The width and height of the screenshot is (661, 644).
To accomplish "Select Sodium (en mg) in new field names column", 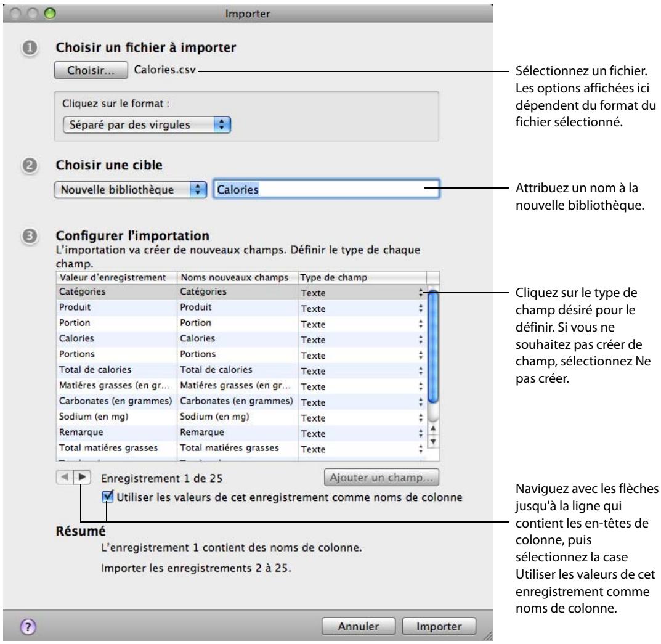I will pos(214,416).
